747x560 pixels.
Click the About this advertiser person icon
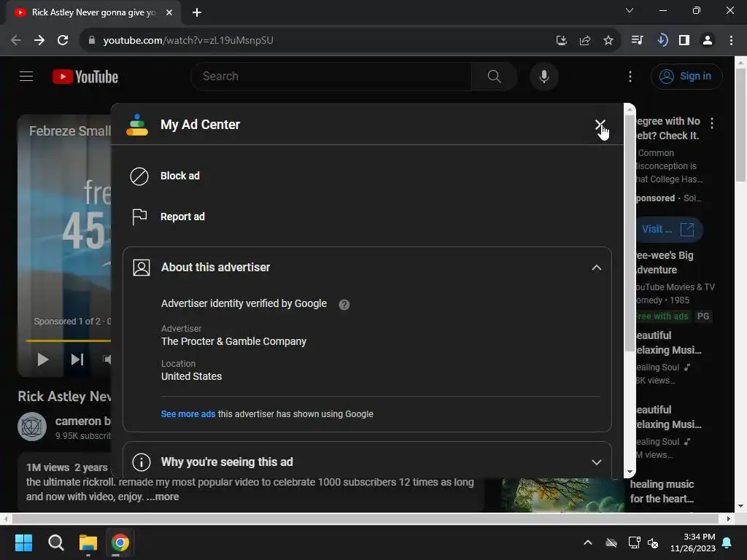[142, 268]
